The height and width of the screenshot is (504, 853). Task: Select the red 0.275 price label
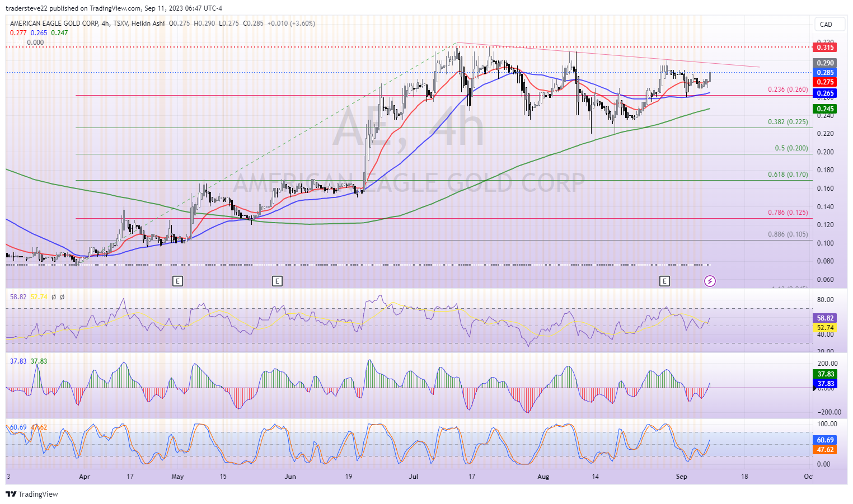825,82
